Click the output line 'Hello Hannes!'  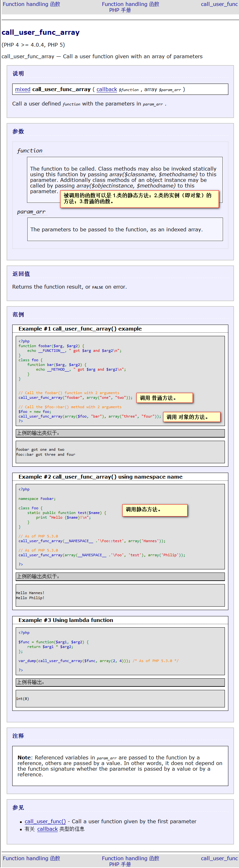coord(30,593)
